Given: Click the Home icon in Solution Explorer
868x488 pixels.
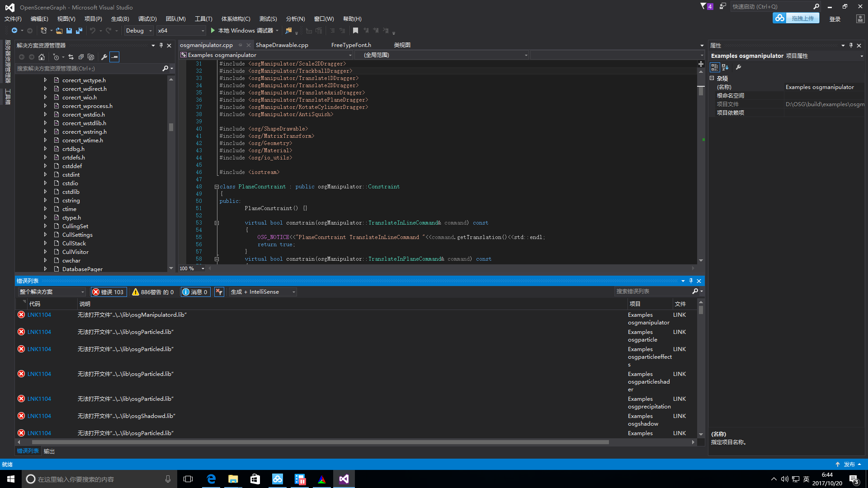Looking at the screenshot, I should point(42,57).
